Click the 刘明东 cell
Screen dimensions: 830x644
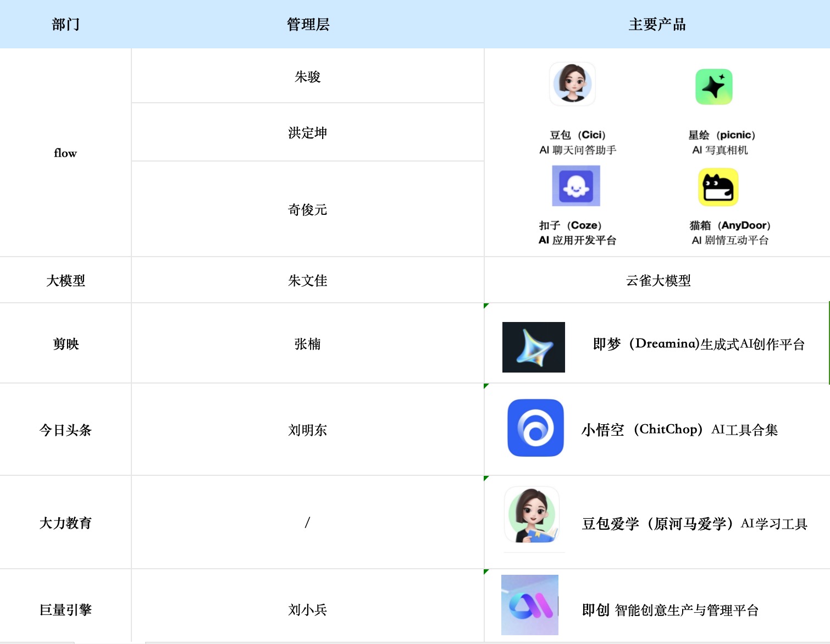[x=308, y=430]
